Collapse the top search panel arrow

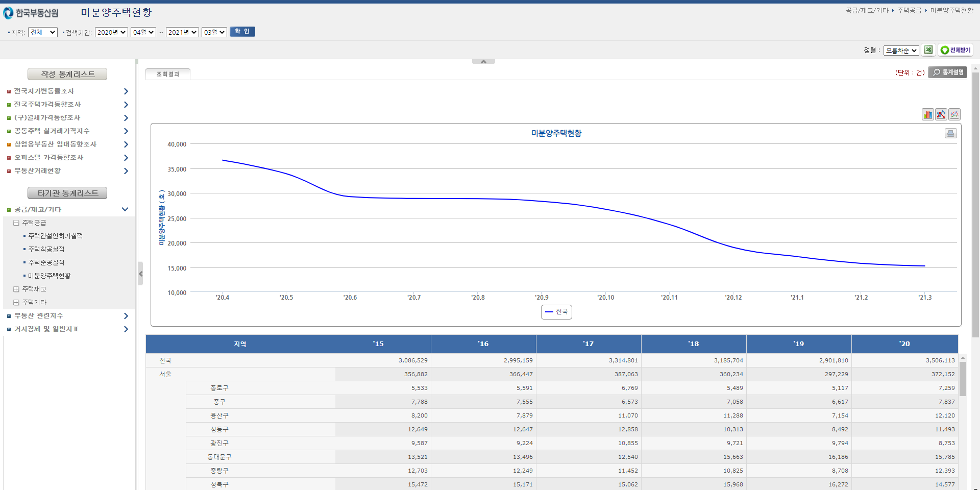pos(483,61)
